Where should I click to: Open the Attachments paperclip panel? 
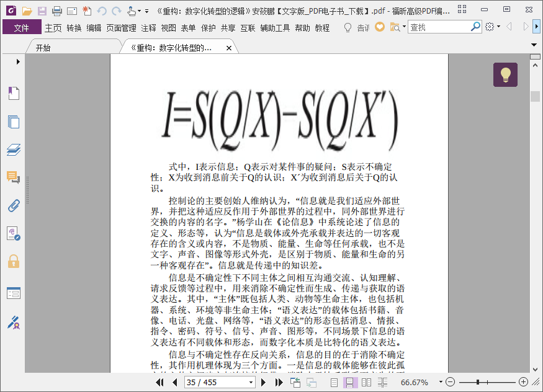[14, 205]
